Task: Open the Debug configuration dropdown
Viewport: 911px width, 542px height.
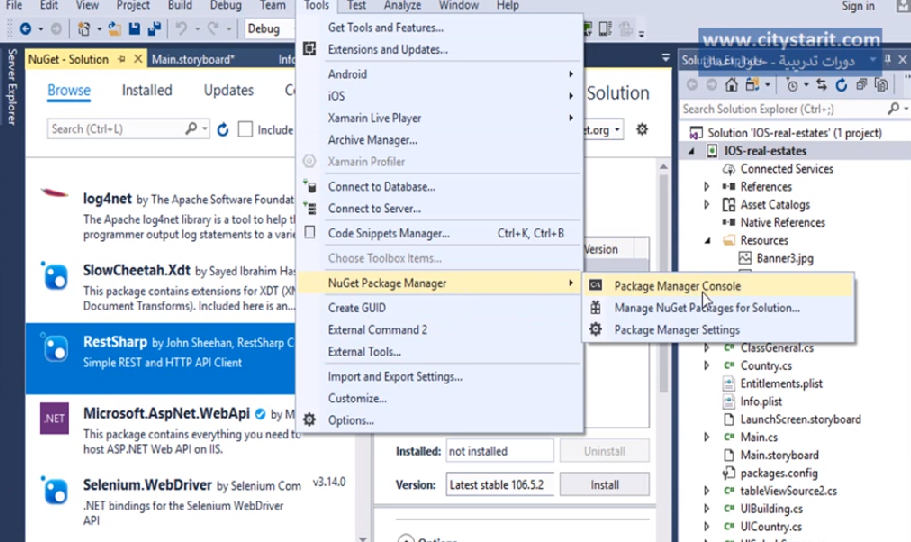Action: (x=270, y=28)
